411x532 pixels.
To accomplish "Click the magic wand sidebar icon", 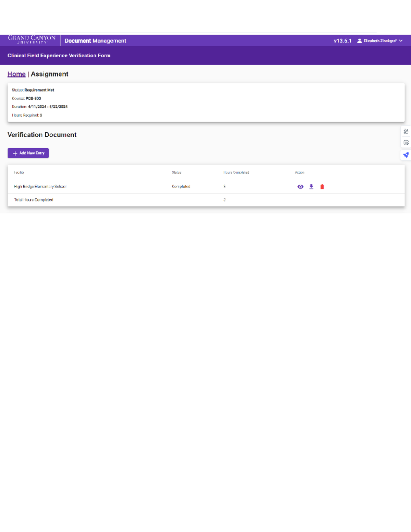I will [406, 132].
